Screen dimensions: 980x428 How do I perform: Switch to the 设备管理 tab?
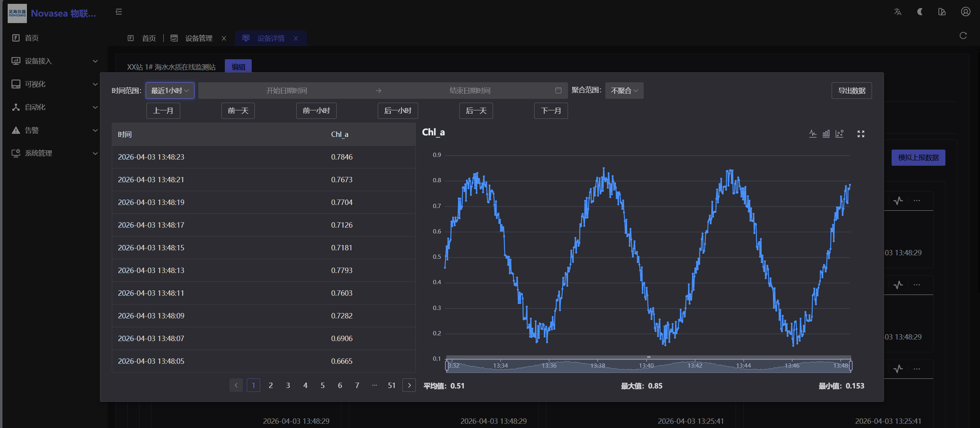point(198,38)
